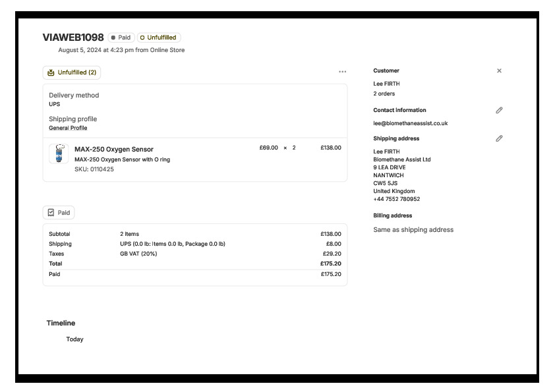The height and width of the screenshot is (392, 555).
Task: Click the Timeline section heading
Action: (61, 323)
